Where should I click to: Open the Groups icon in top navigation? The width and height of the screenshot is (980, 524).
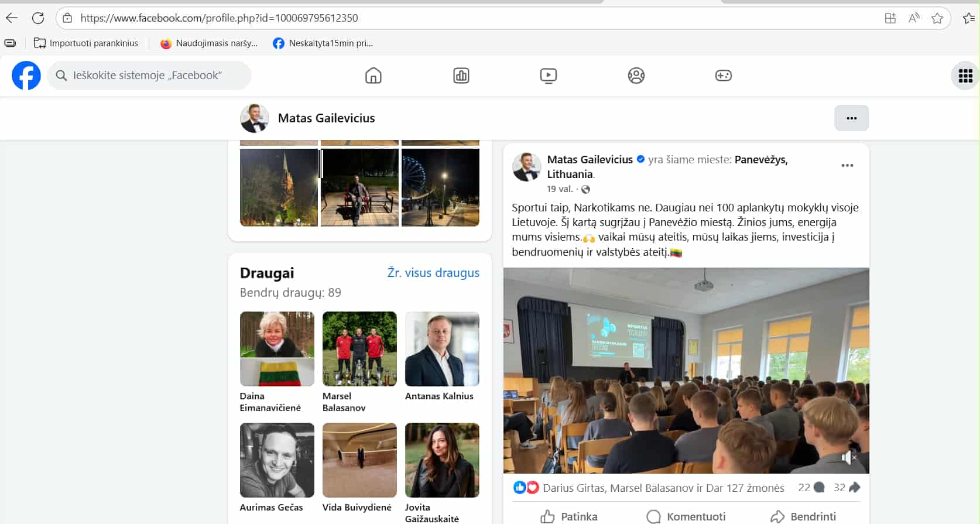pyautogui.click(x=636, y=76)
